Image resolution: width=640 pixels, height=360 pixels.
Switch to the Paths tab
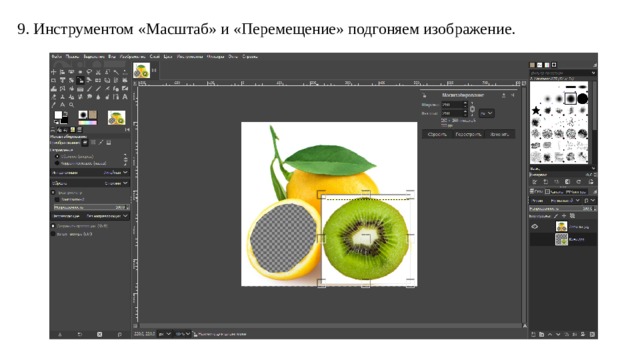(576, 192)
